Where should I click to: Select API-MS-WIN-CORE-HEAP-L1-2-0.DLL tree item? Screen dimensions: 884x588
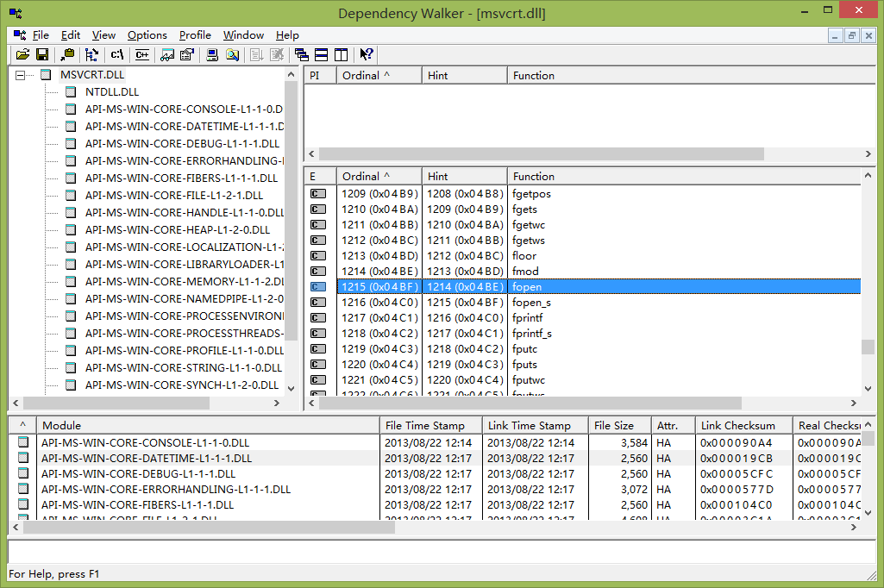click(x=178, y=229)
